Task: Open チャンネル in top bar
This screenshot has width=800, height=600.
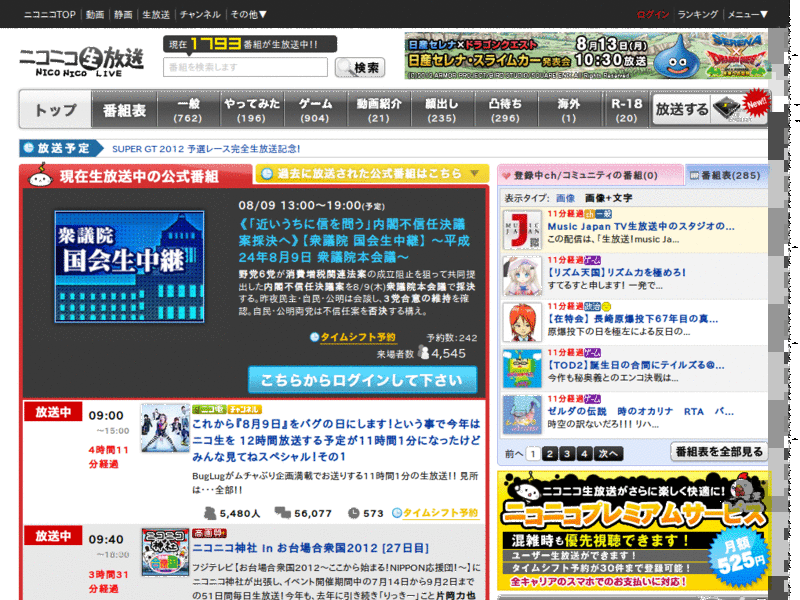Action: pyautogui.click(x=200, y=14)
